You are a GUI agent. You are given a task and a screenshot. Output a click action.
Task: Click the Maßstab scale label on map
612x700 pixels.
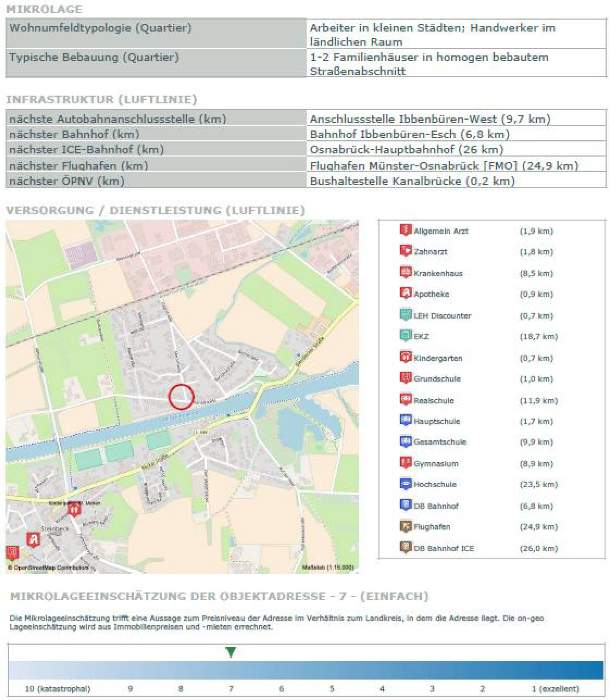coord(328,568)
